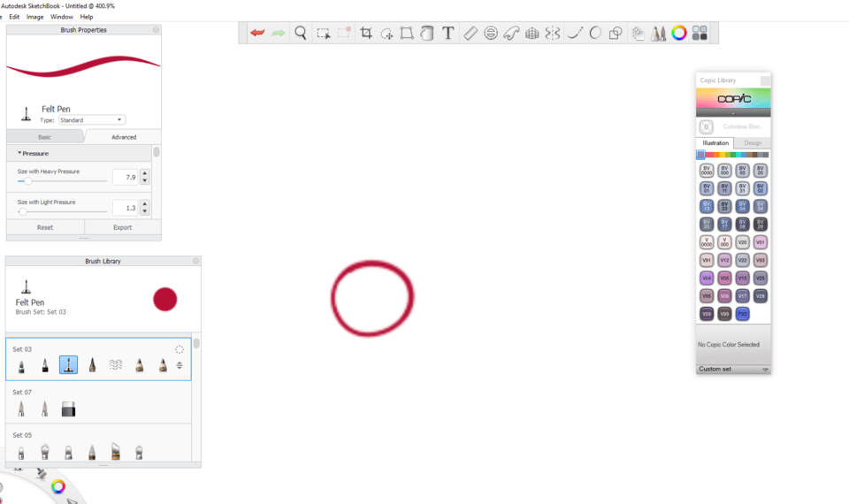This screenshot has width=849, height=504.
Task: Open the Brush Palette from toolbar
Action: pyautogui.click(x=658, y=34)
